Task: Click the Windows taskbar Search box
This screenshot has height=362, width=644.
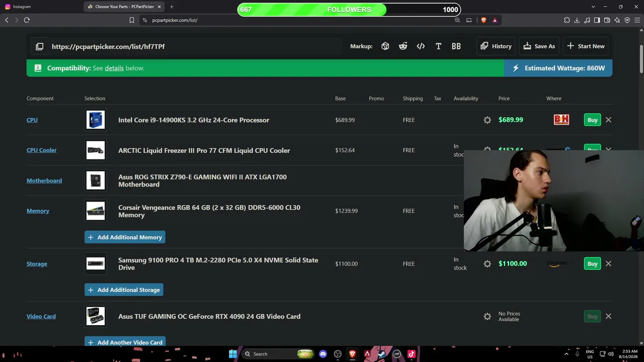Action: [278, 354]
